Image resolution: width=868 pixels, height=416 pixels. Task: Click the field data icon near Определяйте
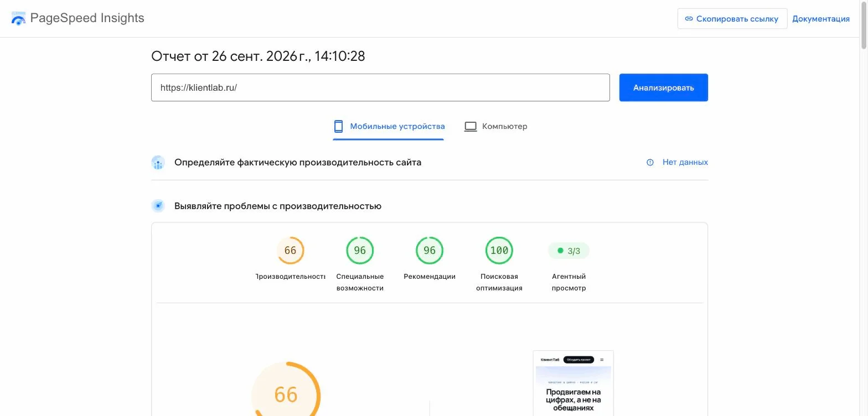158,163
